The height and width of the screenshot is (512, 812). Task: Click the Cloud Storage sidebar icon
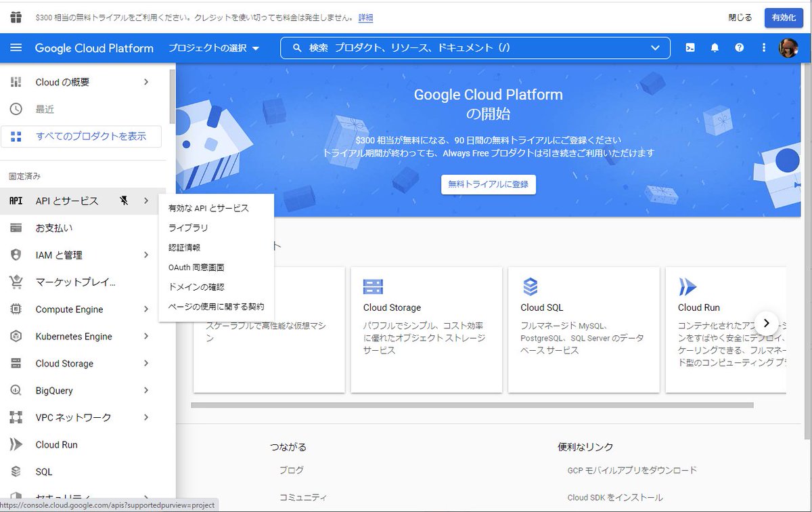click(16, 364)
